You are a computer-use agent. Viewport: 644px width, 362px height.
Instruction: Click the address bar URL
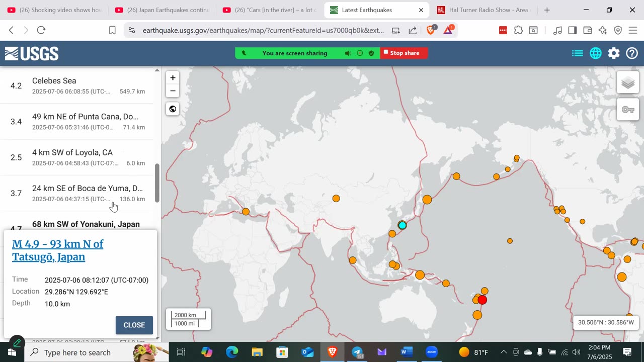click(x=263, y=30)
